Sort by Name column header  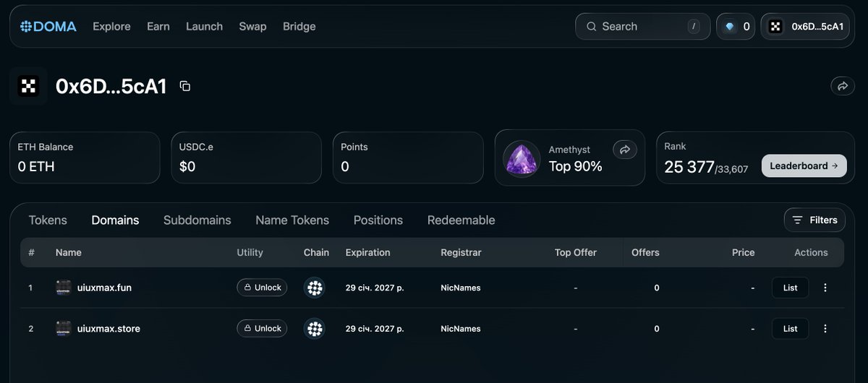(x=69, y=253)
